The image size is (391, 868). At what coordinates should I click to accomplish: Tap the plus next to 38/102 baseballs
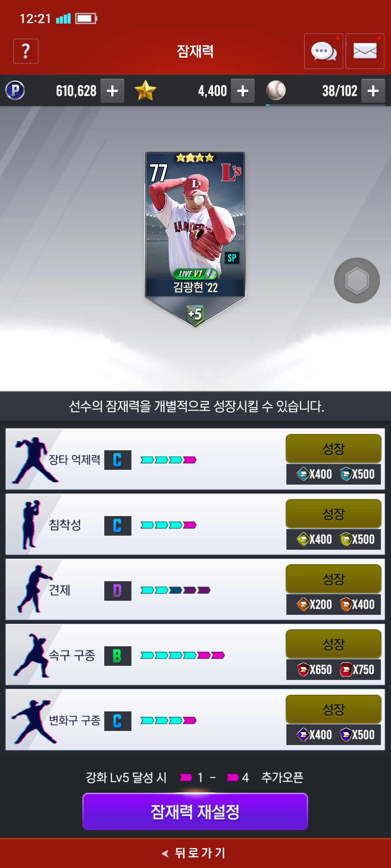tap(373, 91)
